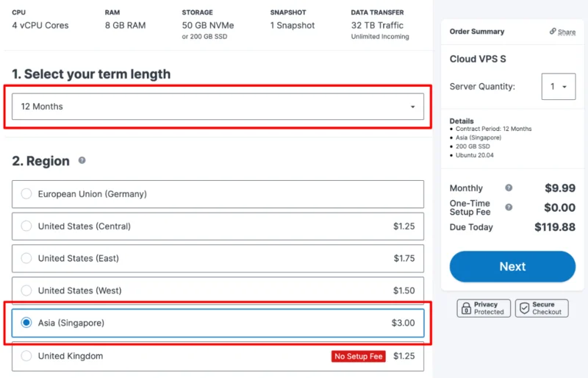Image resolution: width=588 pixels, height=378 pixels.
Task: Click the One-Time Setup Fee help icon
Action: (x=509, y=207)
